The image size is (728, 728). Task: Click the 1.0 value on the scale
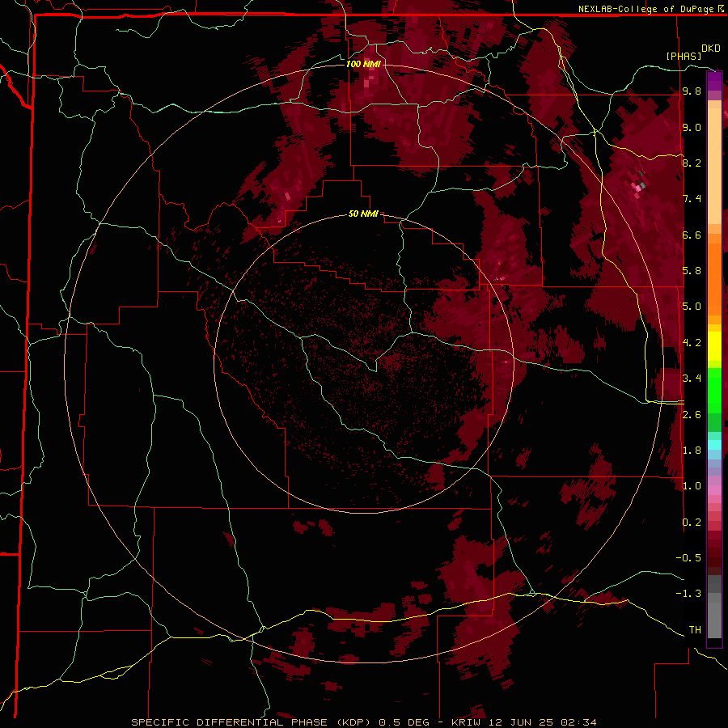point(692,486)
